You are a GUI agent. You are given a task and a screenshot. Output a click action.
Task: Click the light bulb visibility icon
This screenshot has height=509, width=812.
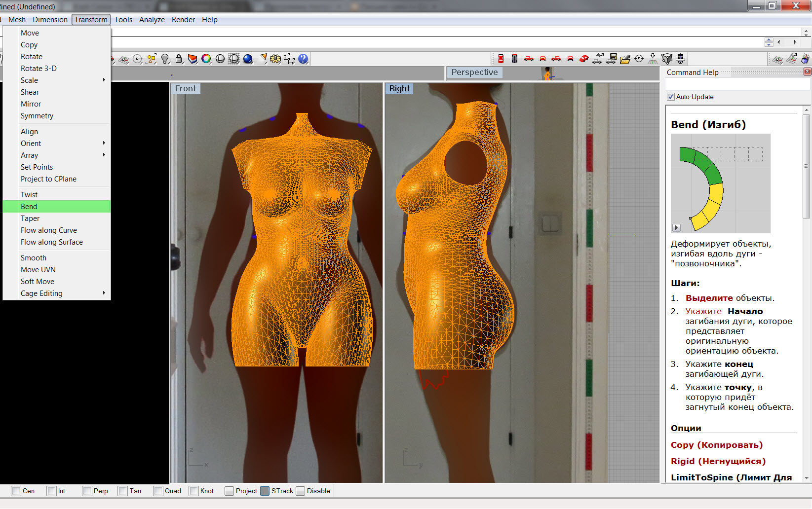pos(165,59)
